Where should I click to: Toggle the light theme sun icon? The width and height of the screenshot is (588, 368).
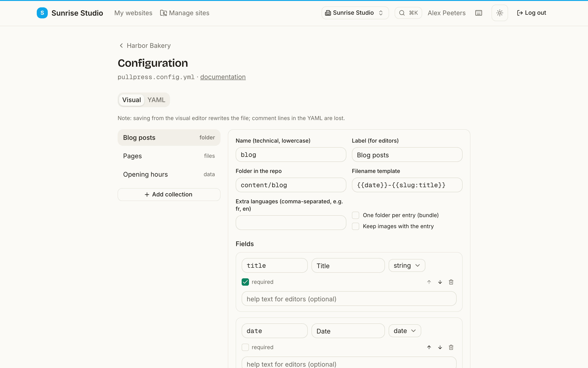point(500,13)
